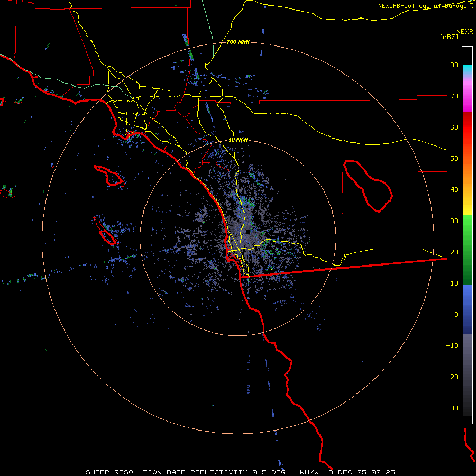This screenshot has height=476, width=476.
Task: Click the cyan segment of the color bar
Action: tap(467, 70)
